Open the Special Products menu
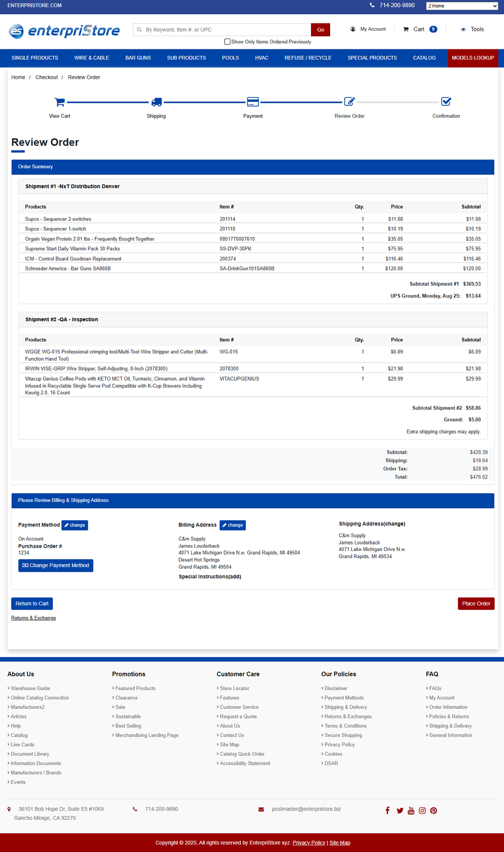The image size is (504, 852). [372, 58]
